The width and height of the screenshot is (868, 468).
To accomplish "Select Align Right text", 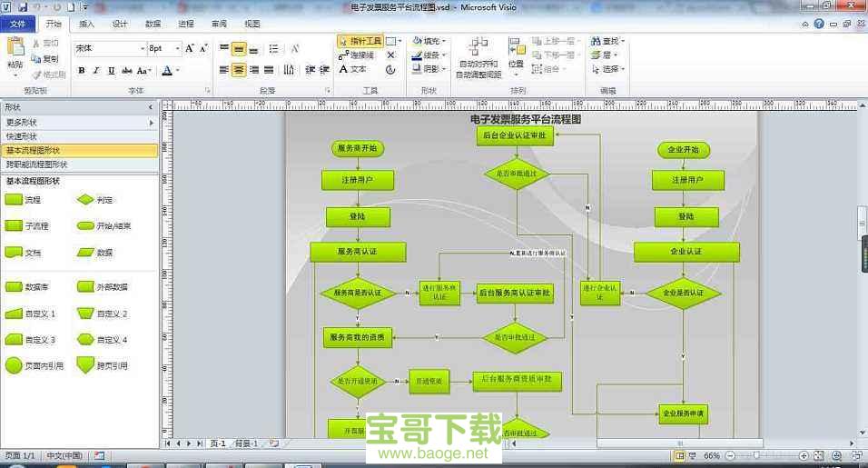I will 253,70.
